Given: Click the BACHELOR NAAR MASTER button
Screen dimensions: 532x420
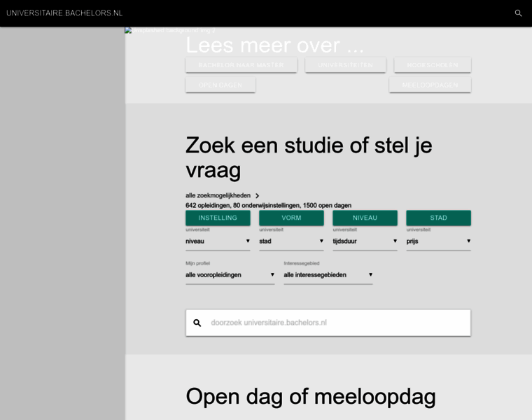Looking at the screenshot, I should click(241, 65).
